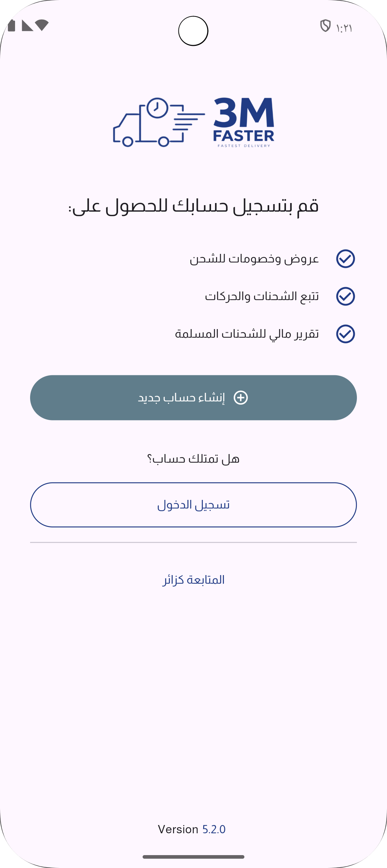Tap the heading قم بتسجيل حسابك للحصول على
Viewport: 387px width, 868px height.
pos(193,206)
